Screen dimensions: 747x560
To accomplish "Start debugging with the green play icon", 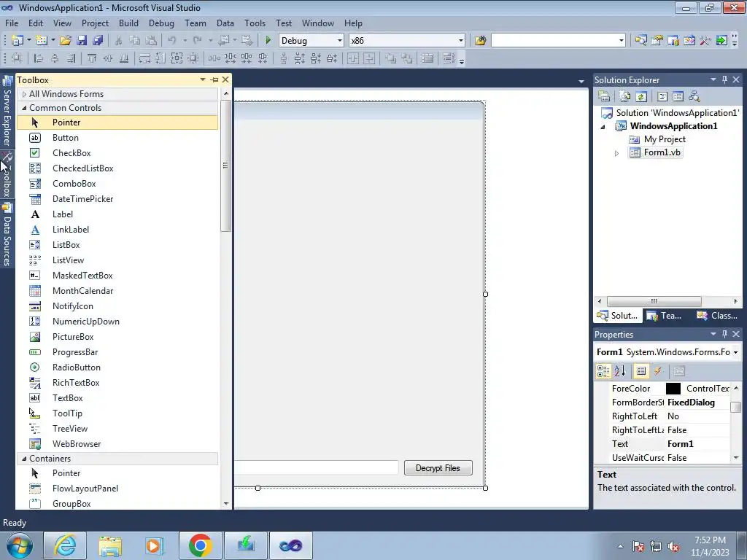I will click(268, 41).
